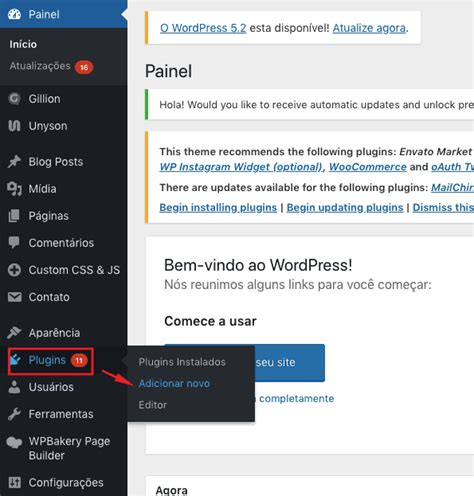Click Begin updating plugins link
474x496 pixels.
[345, 207]
